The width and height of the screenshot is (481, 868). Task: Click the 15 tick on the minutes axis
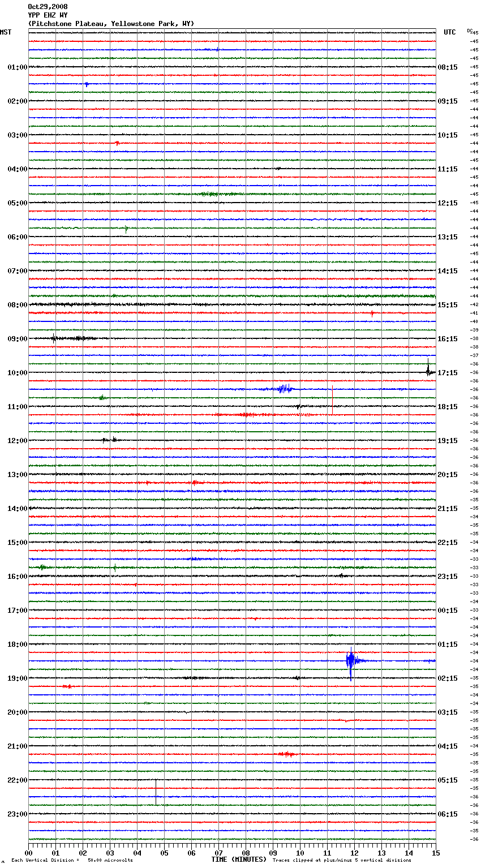click(x=436, y=853)
